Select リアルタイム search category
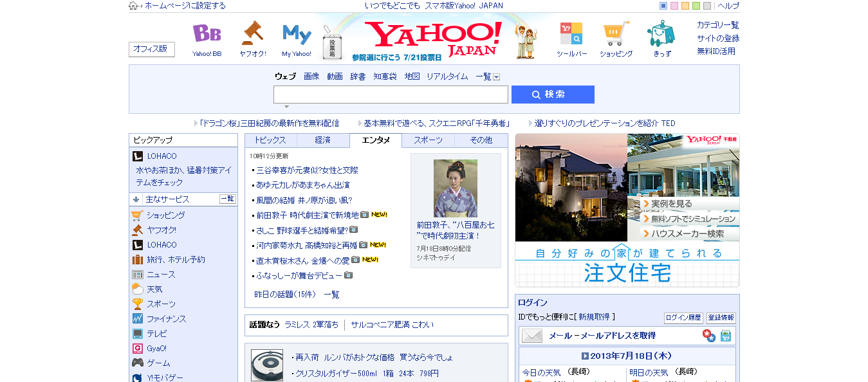Image resolution: width=868 pixels, height=382 pixels. 447,77
